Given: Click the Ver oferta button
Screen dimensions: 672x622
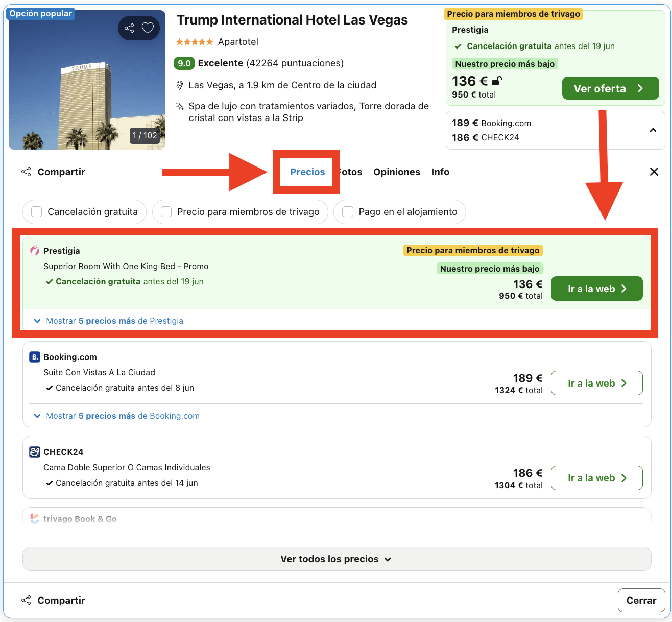Looking at the screenshot, I should coord(610,88).
